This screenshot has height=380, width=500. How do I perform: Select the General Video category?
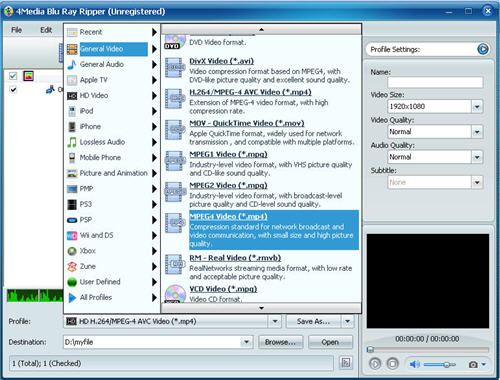click(x=113, y=49)
